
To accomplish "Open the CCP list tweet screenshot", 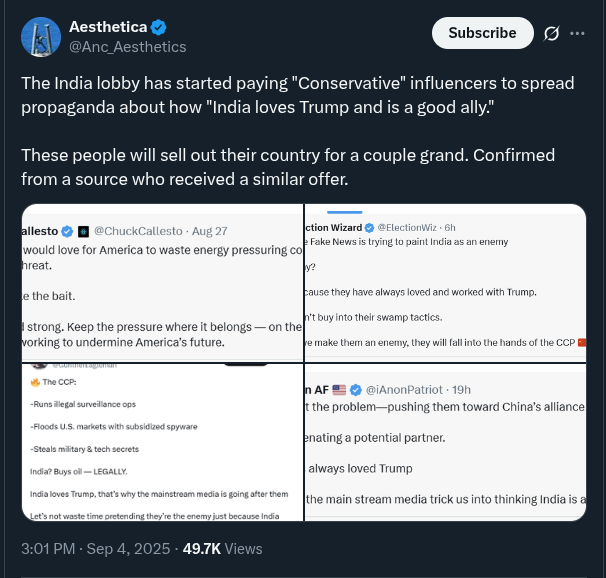I will pyautogui.click(x=162, y=442).
